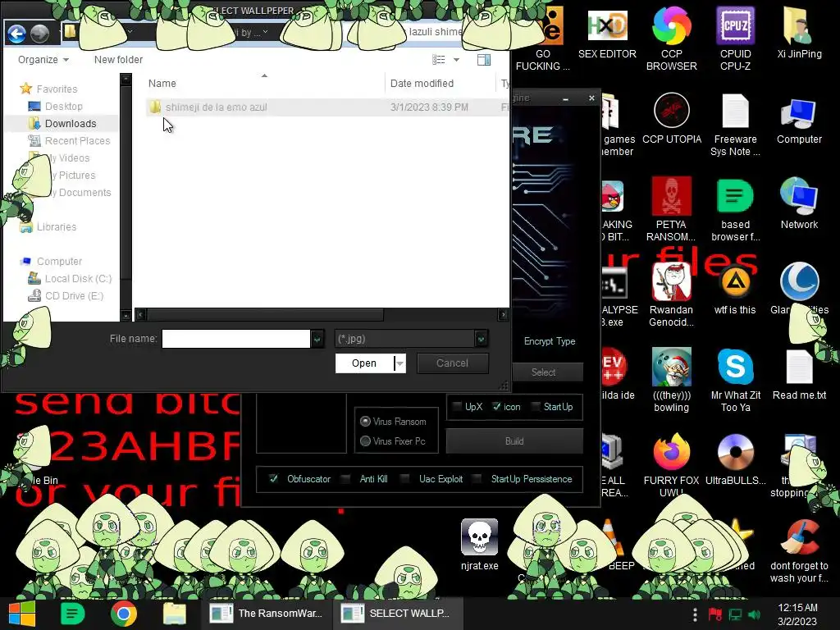Open the Open button split arrow
This screenshot has width=840, height=630.
pyautogui.click(x=399, y=363)
